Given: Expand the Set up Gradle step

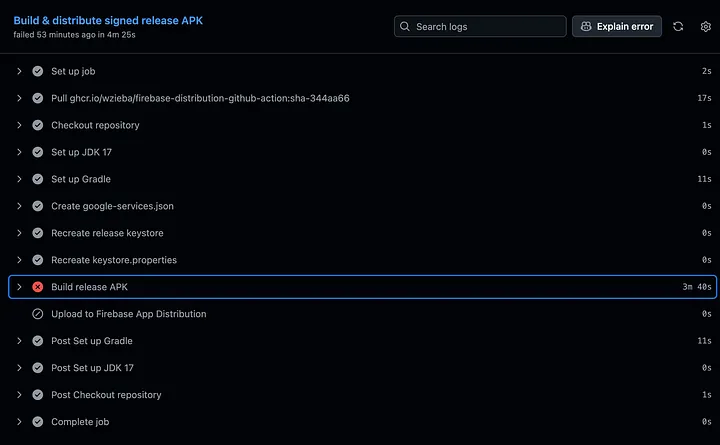Looking at the screenshot, I should [19, 179].
